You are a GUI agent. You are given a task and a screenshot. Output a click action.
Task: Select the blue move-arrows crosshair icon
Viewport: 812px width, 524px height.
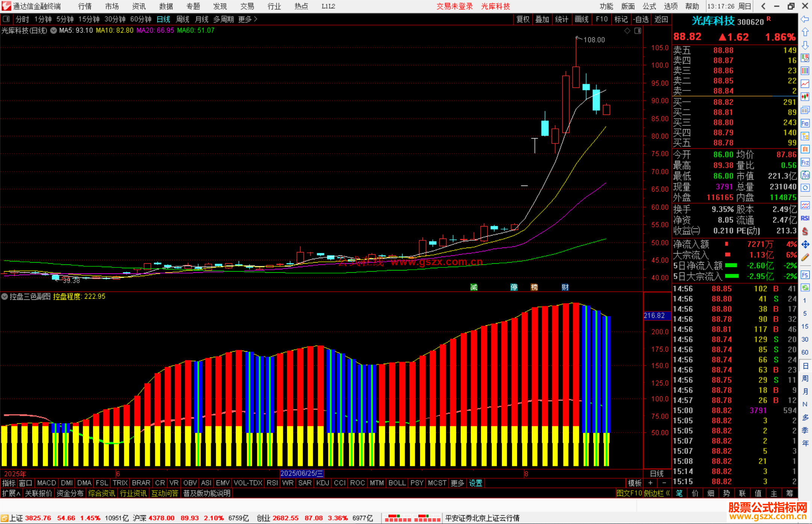805,245
